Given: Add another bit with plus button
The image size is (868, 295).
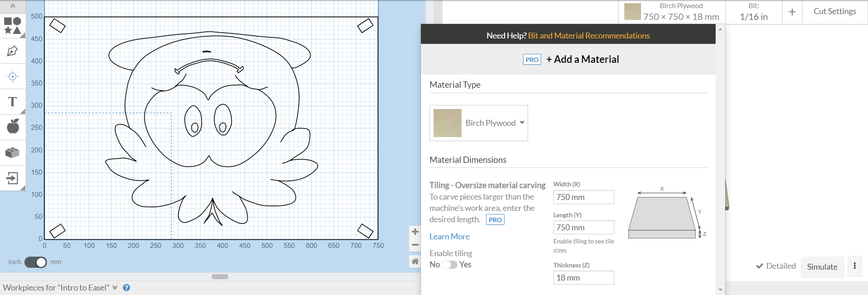Looking at the screenshot, I should pos(792,12).
